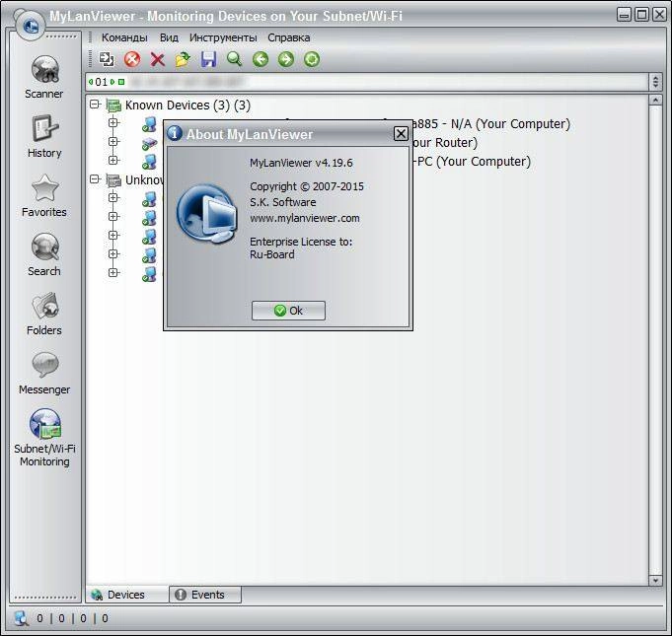Click the green right arrow toolbar button
Viewport: 672px width, 636px height.
click(x=286, y=59)
